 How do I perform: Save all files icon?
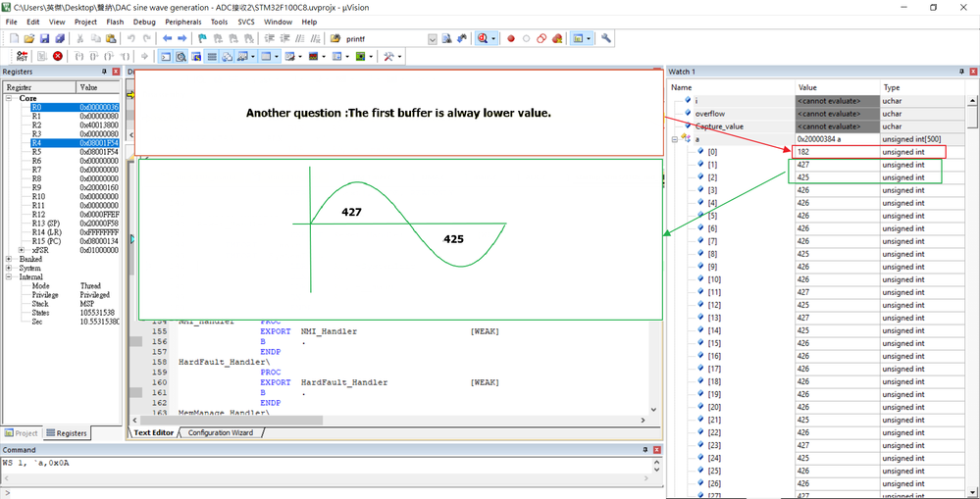pos(60,38)
